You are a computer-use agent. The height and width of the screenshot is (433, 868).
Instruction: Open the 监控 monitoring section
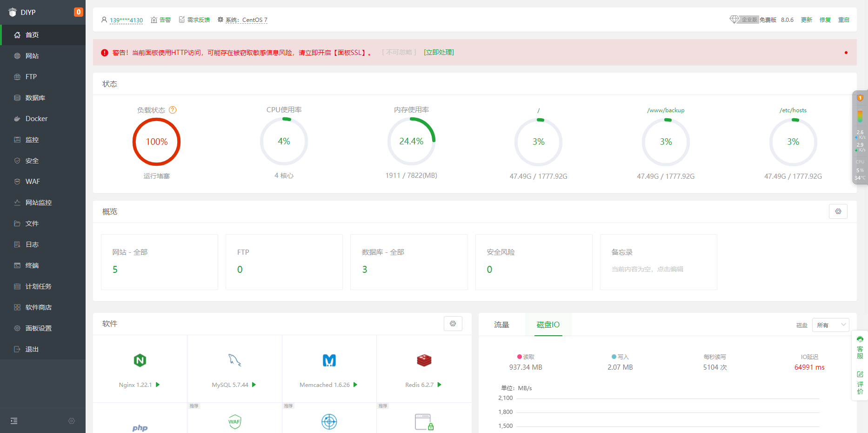coord(43,140)
